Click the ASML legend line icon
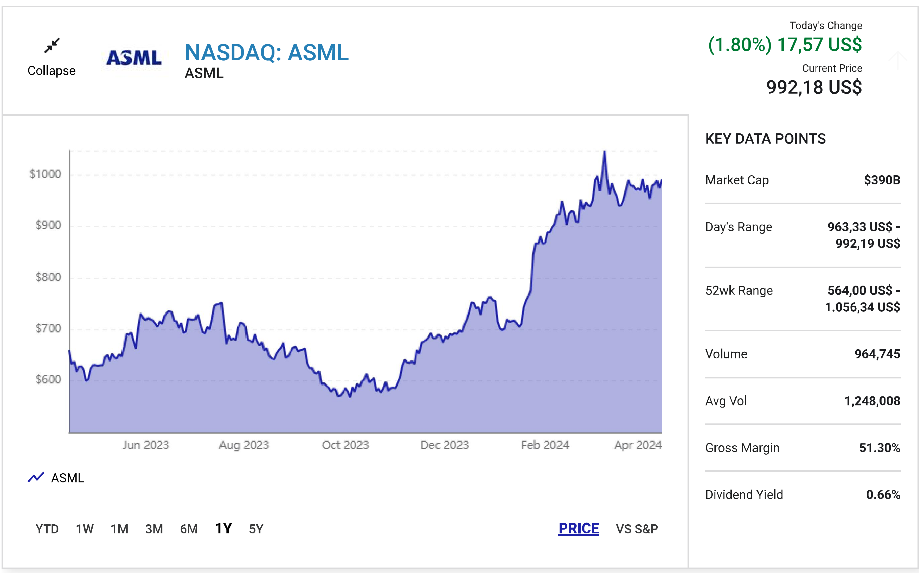This screenshot has height=573, width=924. tap(36, 477)
